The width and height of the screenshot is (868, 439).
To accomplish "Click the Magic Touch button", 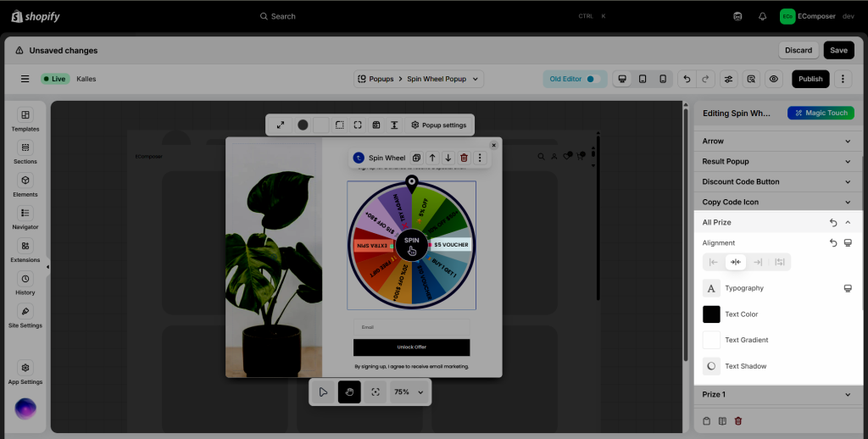I will (820, 113).
